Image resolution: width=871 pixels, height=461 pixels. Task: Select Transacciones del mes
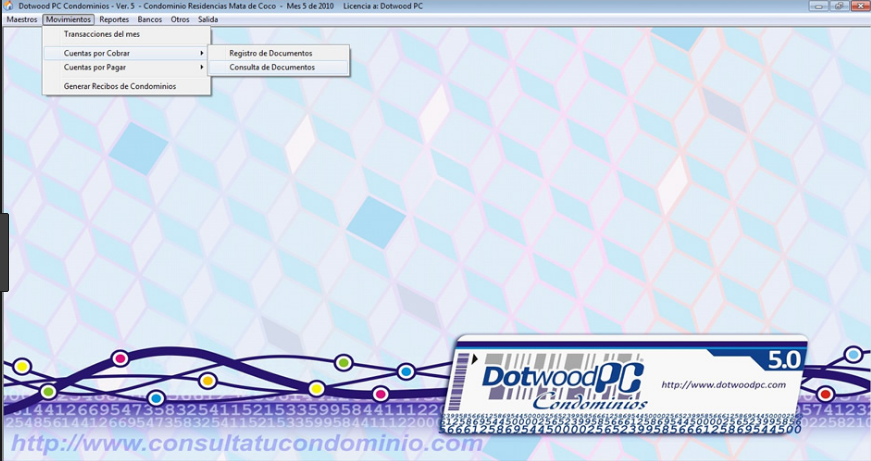click(x=127, y=34)
